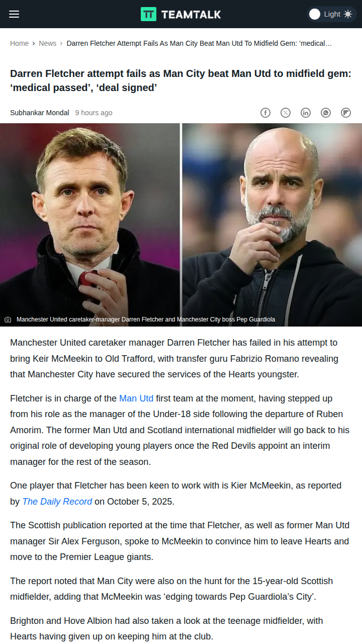
Task: Click the camera icon in image caption
Action: pyautogui.click(x=8, y=319)
